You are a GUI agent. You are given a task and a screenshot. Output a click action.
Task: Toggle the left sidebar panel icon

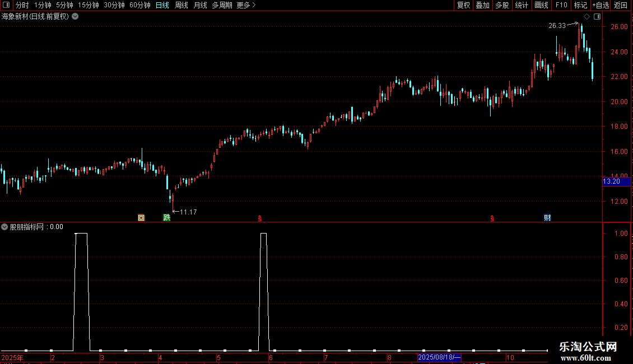(x=6, y=5)
